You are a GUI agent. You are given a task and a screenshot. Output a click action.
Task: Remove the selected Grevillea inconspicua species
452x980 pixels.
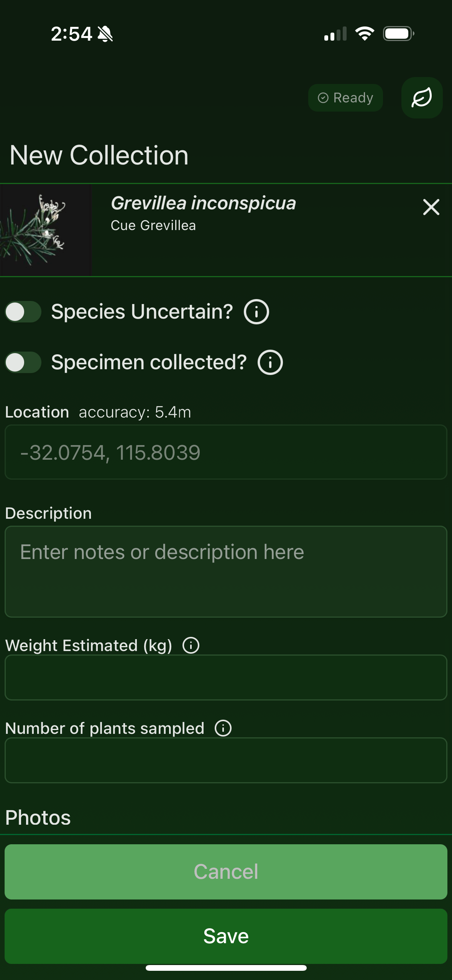pyautogui.click(x=431, y=207)
